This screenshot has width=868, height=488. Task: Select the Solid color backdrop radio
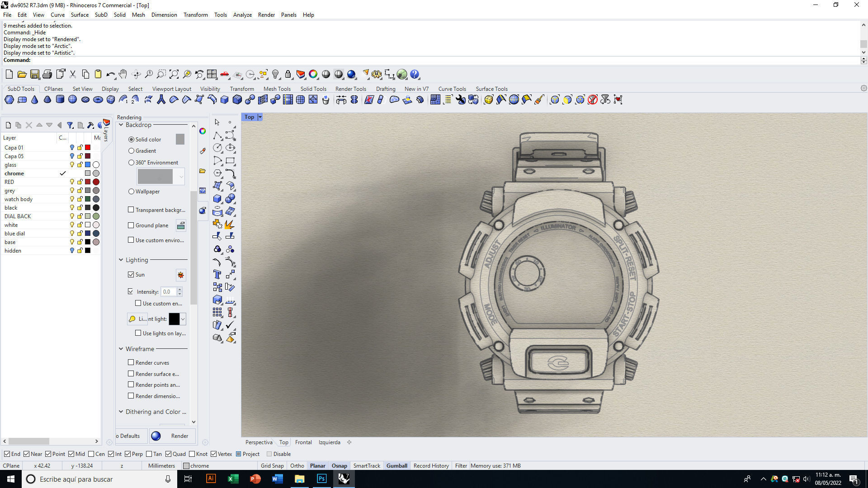131,140
